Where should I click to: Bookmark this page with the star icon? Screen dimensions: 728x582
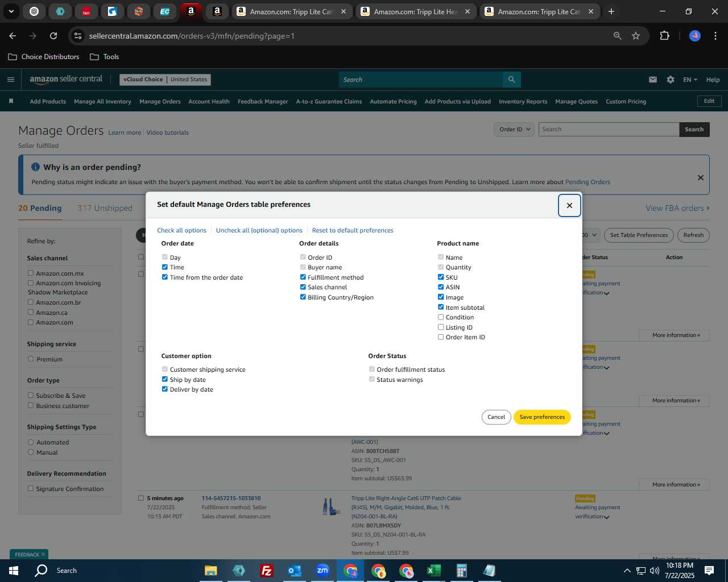[x=636, y=36]
